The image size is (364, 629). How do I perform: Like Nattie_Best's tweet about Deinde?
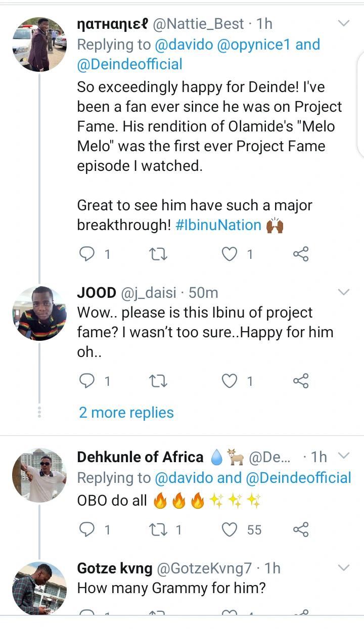point(230,254)
